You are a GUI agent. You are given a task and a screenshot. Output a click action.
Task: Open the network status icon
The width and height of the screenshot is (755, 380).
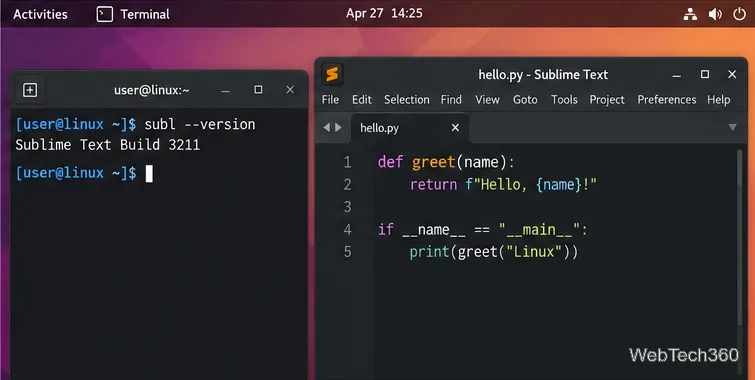pos(690,14)
